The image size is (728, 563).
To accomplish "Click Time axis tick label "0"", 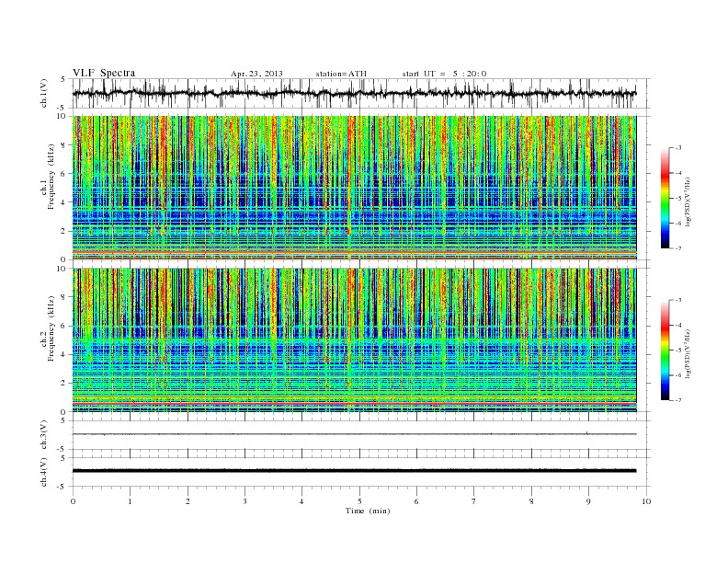I will pyautogui.click(x=73, y=501).
